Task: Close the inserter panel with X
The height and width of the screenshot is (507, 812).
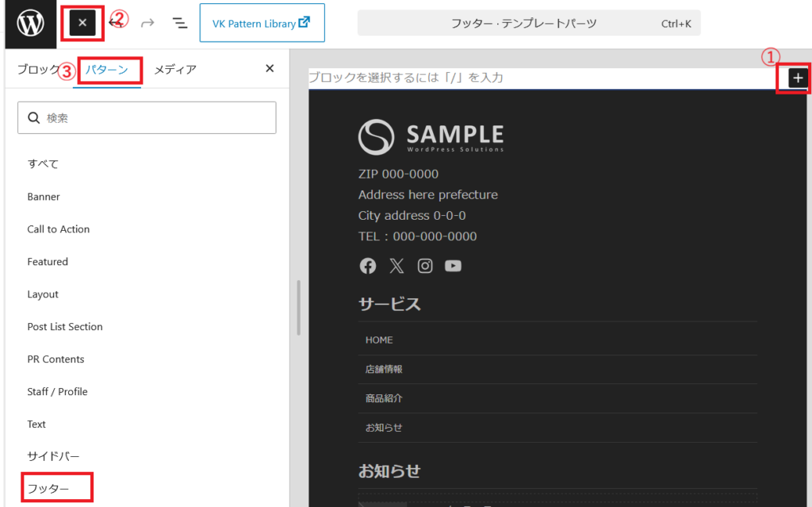Action: 270,69
